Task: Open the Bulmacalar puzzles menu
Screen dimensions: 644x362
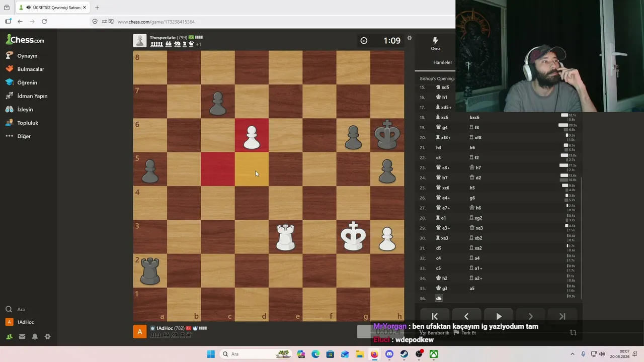Action: tap(25, 69)
